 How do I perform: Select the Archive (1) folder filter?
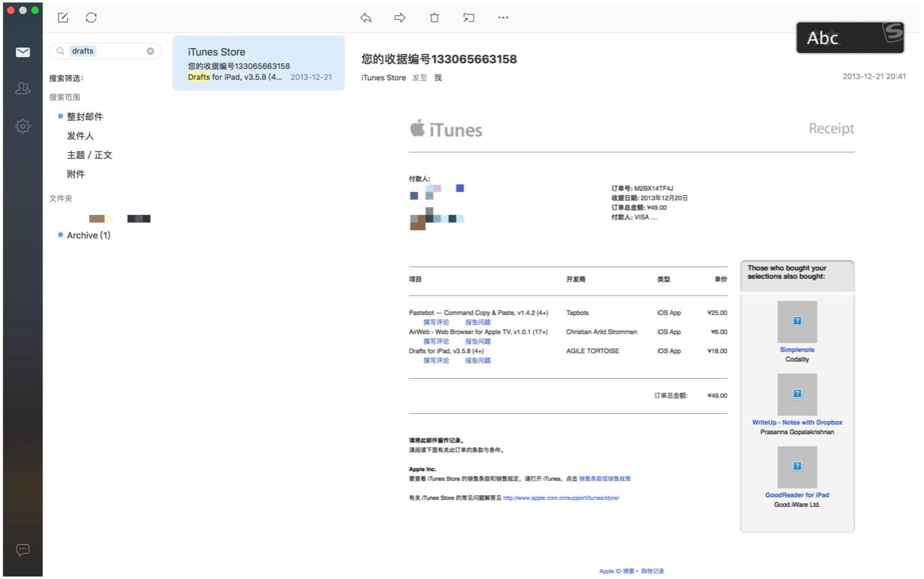point(88,235)
